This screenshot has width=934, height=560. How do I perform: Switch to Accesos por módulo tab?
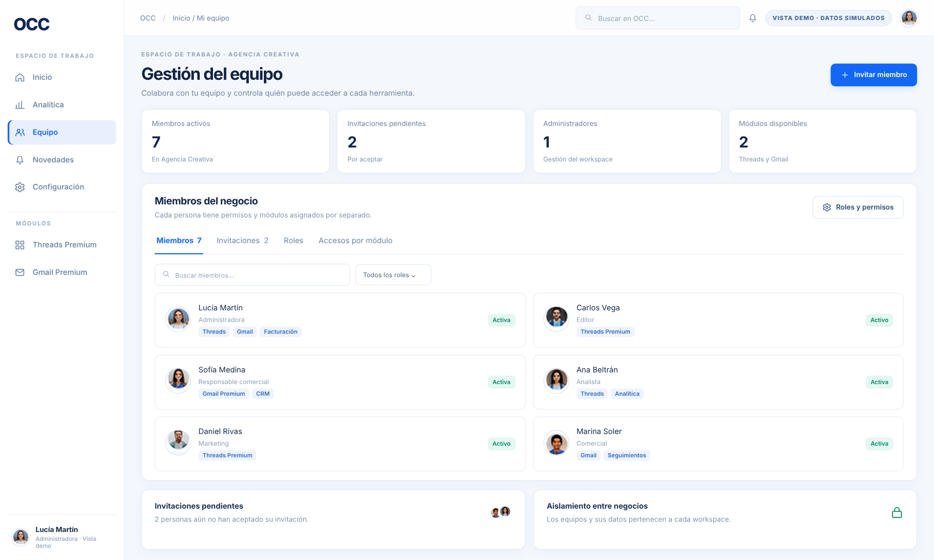[355, 241]
